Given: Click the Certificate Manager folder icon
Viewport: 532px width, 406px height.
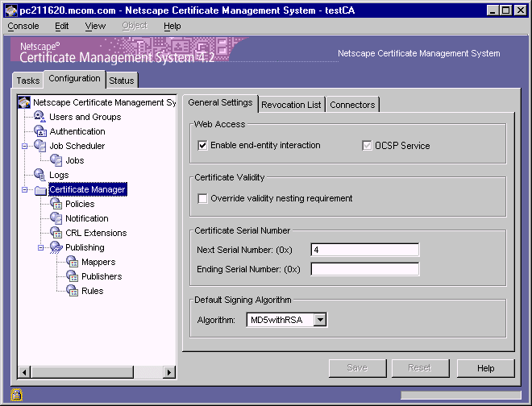Looking at the screenshot, I should point(40,190).
